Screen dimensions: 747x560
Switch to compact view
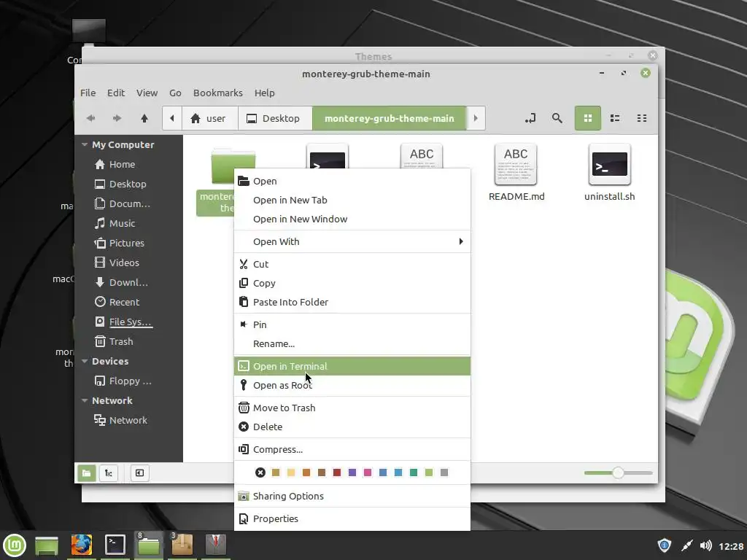point(642,118)
